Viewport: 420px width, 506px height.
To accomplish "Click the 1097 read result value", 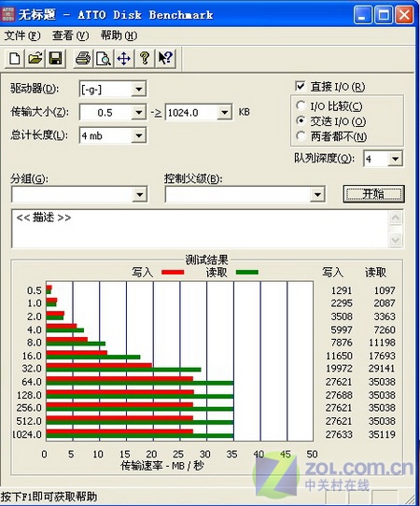I will click(x=385, y=290).
